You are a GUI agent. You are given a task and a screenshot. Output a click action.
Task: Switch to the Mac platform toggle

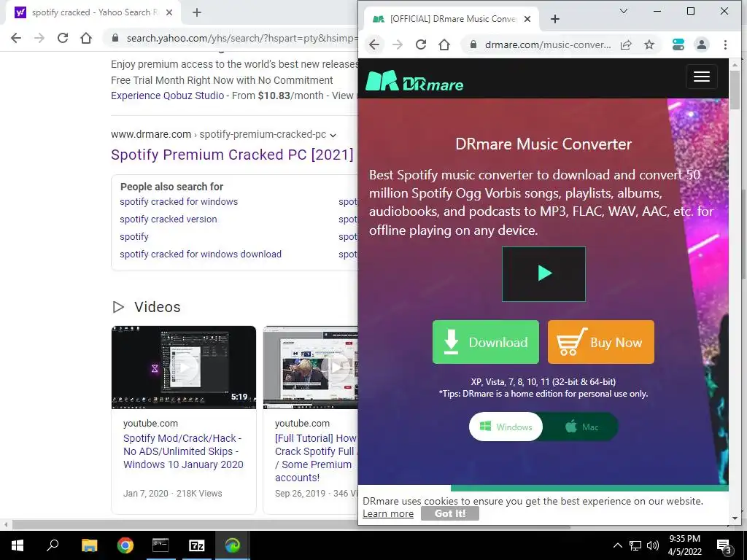pos(581,427)
